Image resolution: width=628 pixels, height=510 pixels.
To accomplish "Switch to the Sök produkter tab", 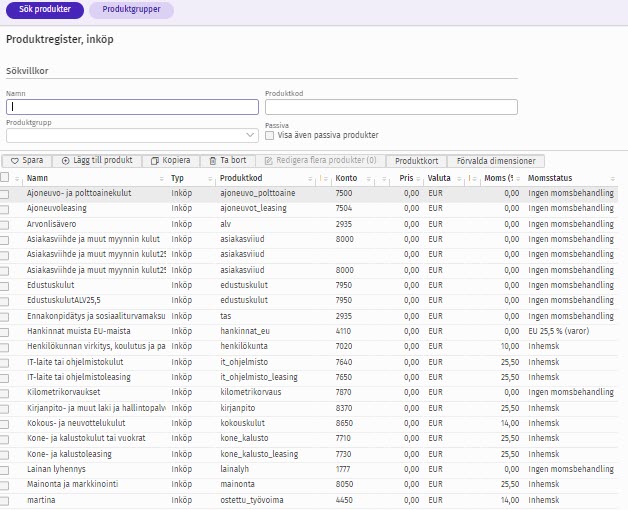I will (45, 10).
